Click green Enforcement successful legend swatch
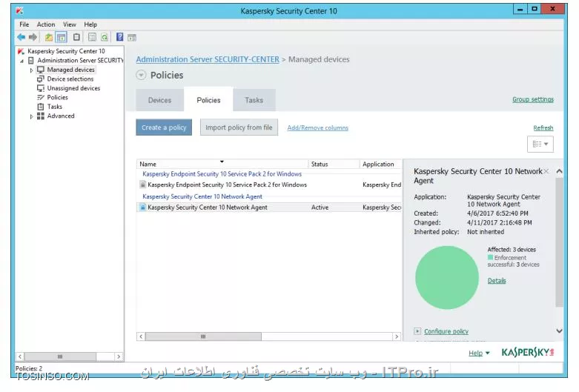The height and width of the screenshot is (392, 579). click(490, 257)
